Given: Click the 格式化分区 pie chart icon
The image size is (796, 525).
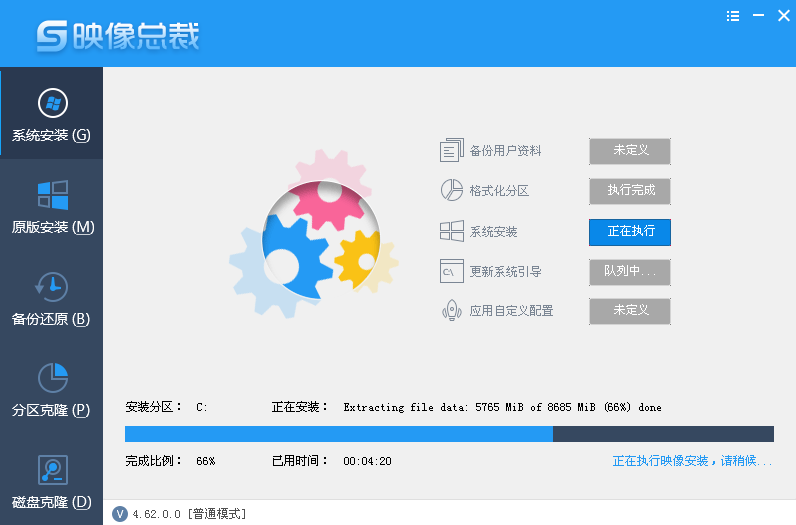Looking at the screenshot, I should [x=451, y=190].
